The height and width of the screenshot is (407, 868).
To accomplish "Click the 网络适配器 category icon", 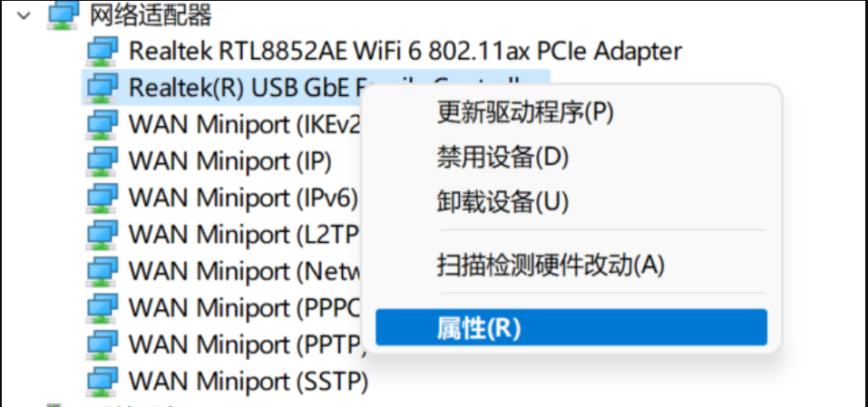I will [x=63, y=15].
